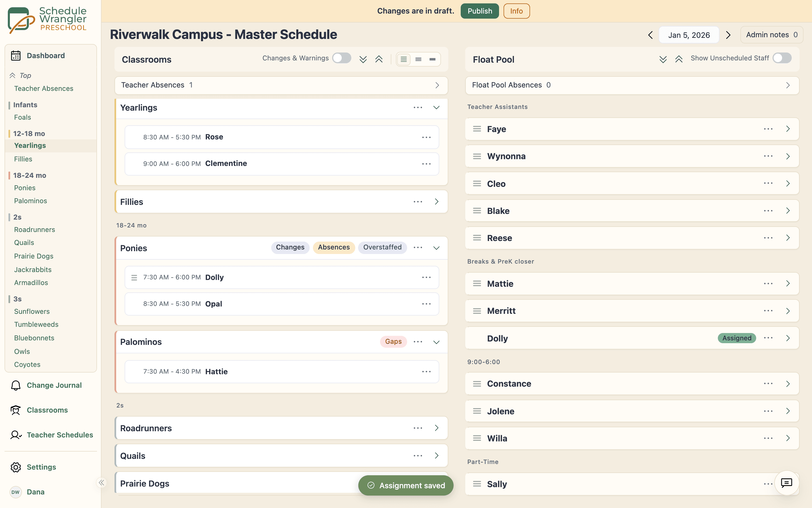Expand Teacher Absences row
812x508 pixels.
(x=281, y=85)
